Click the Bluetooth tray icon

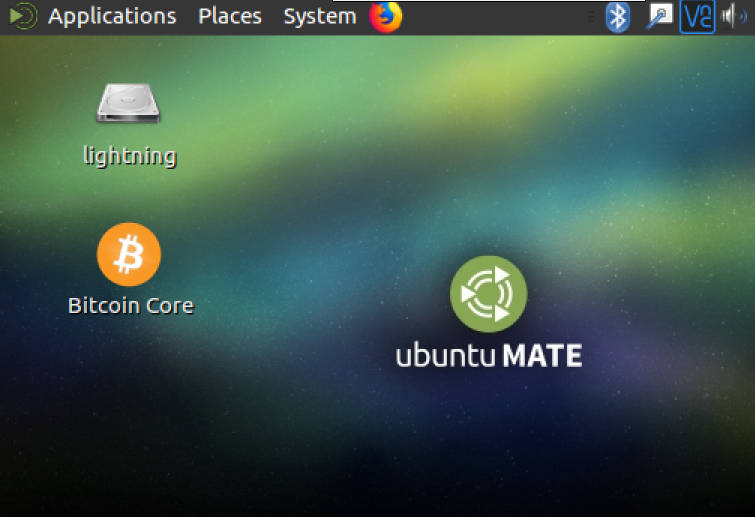(x=618, y=17)
